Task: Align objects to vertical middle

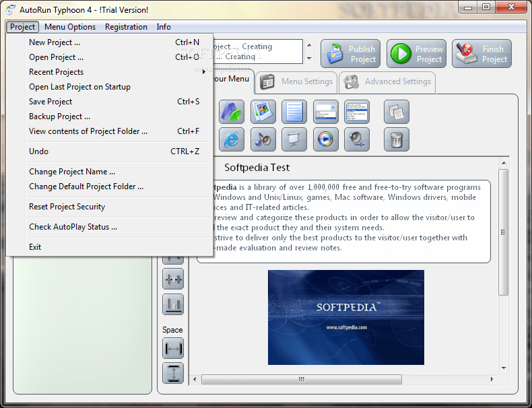Action: point(173,279)
